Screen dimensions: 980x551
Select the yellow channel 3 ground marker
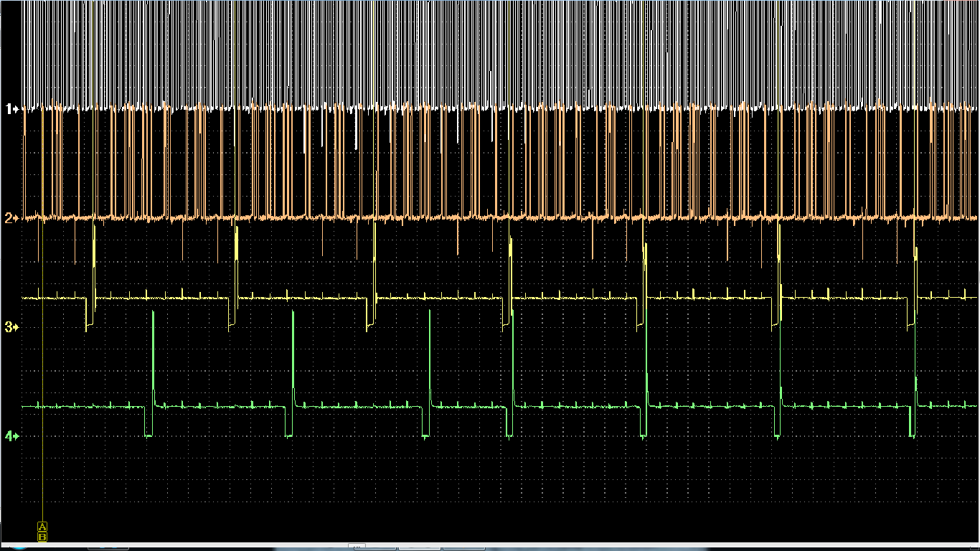click(x=11, y=327)
